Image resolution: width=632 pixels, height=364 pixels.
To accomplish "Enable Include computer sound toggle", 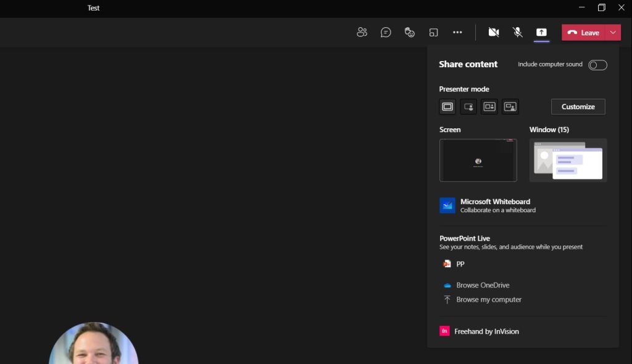I will (597, 65).
